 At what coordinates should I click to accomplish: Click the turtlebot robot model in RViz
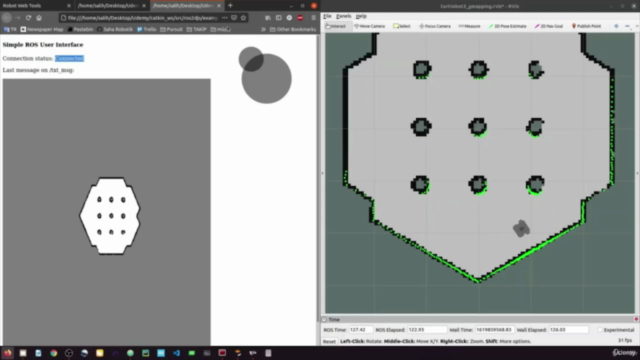521,229
